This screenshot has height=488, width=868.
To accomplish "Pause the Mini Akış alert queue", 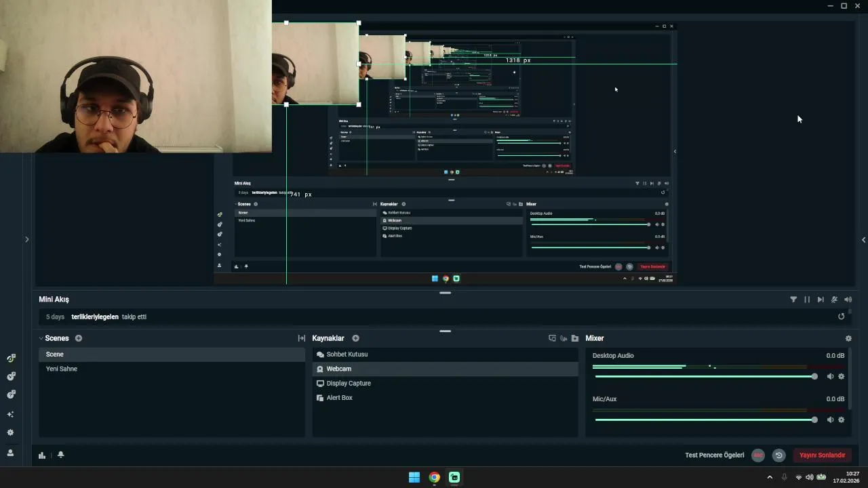I will point(807,299).
